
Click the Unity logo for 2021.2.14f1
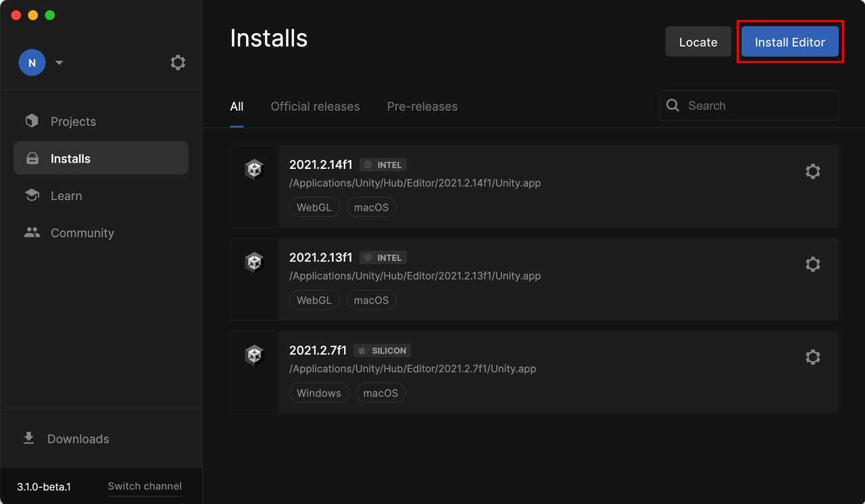pos(254,169)
